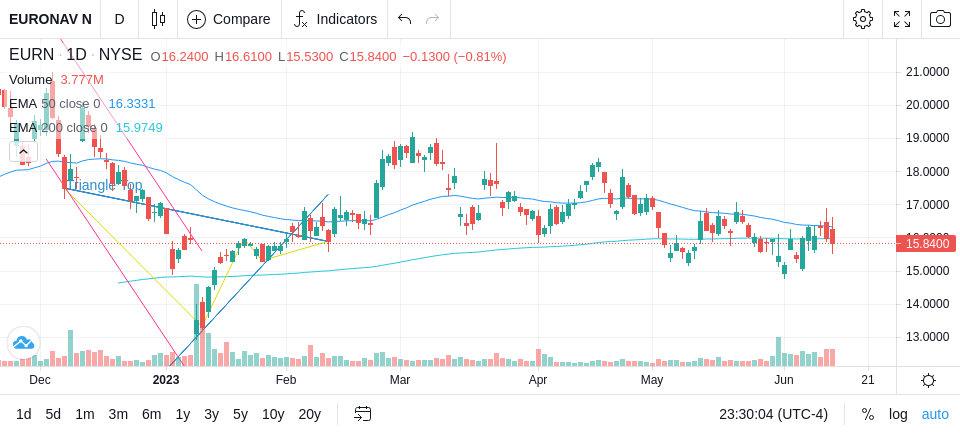960x433 pixels.
Task: Click the Jun label on time axis
Action: point(784,380)
